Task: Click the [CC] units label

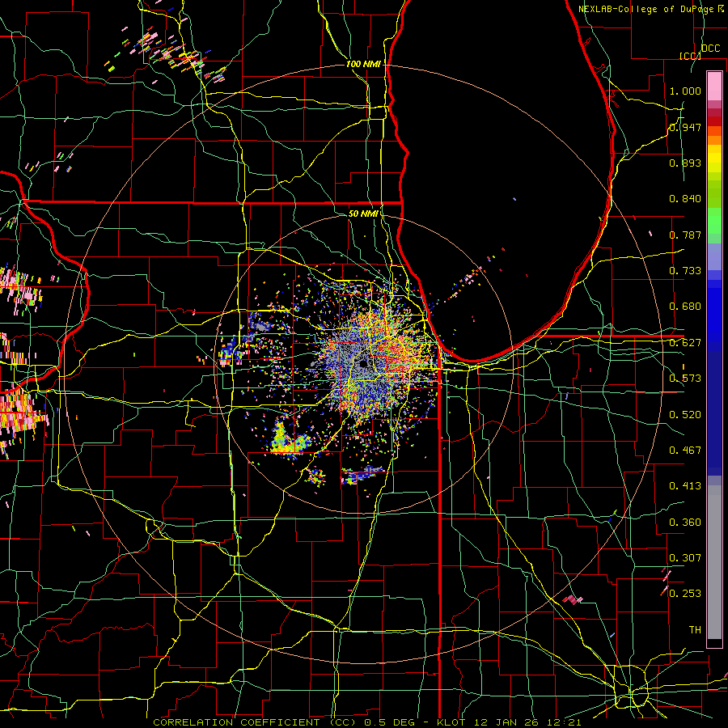Action: click(x=690, y=56)
